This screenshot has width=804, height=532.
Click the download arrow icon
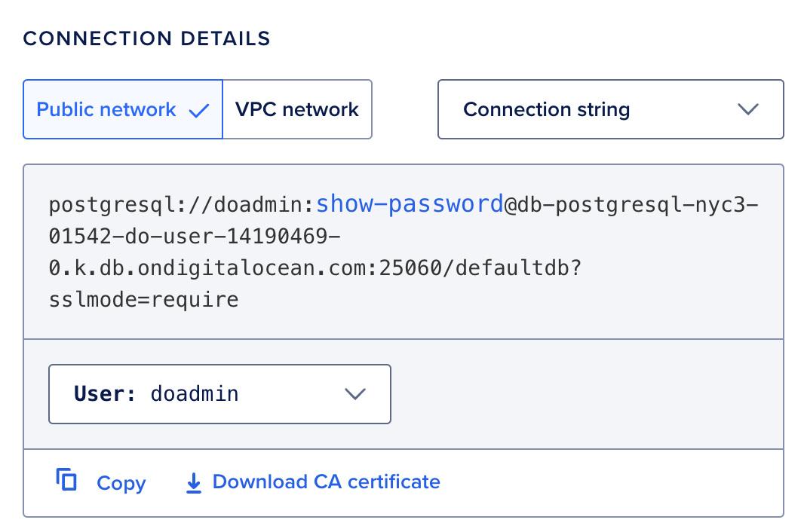[194, 483]
